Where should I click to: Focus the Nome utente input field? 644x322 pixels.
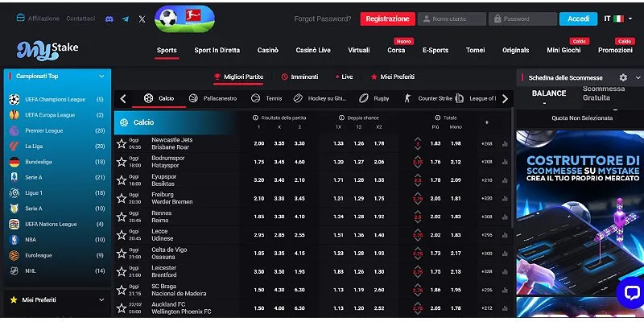pyautogui.click(x=452, y=19)
